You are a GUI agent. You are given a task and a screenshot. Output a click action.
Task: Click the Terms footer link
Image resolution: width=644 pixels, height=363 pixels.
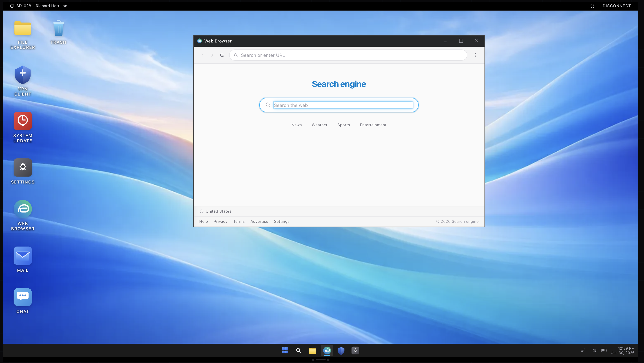pyautogui.click(x=239, y=222)
